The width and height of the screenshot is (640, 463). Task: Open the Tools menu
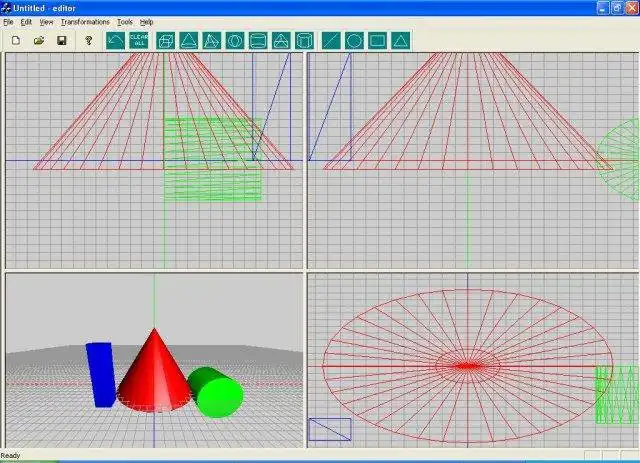(x=125, y=22)
